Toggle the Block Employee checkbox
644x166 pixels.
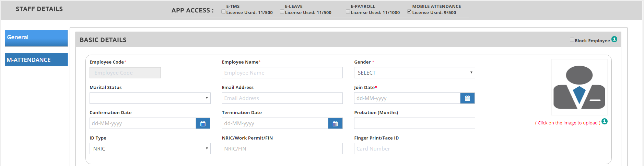[572, 40]
